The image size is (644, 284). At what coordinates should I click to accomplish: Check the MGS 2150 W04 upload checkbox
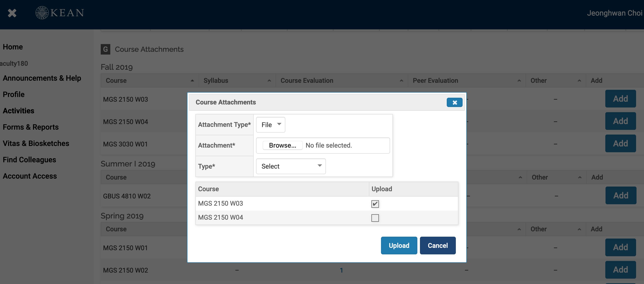coord(375,218)
